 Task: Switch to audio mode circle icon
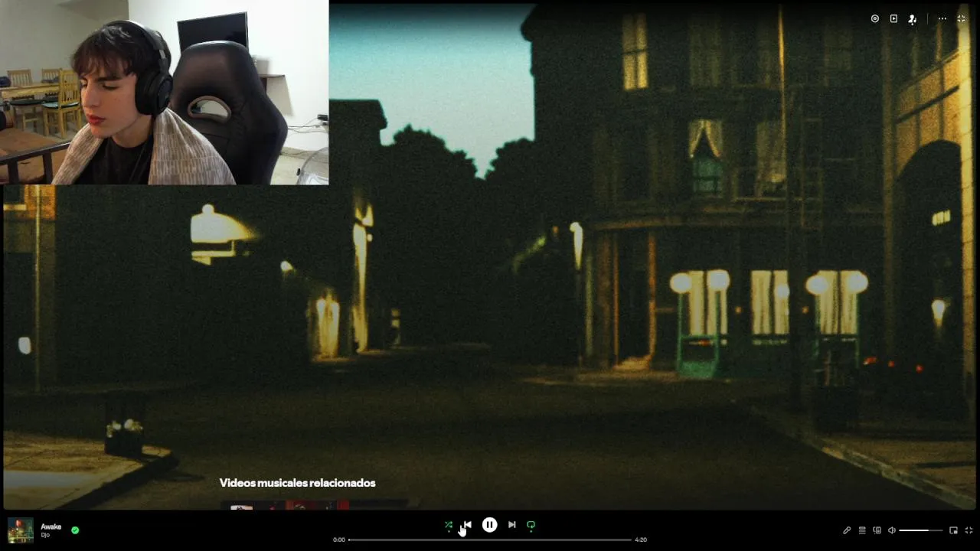[875, 18]
